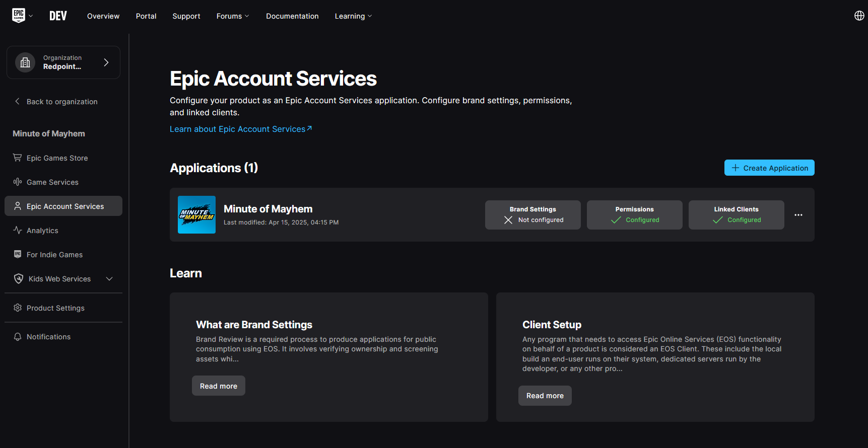This screenshot has width=868, height=448.
Task: Click the Product Settings gear icon
Action: pyautogui.click(x=18, y=308)
